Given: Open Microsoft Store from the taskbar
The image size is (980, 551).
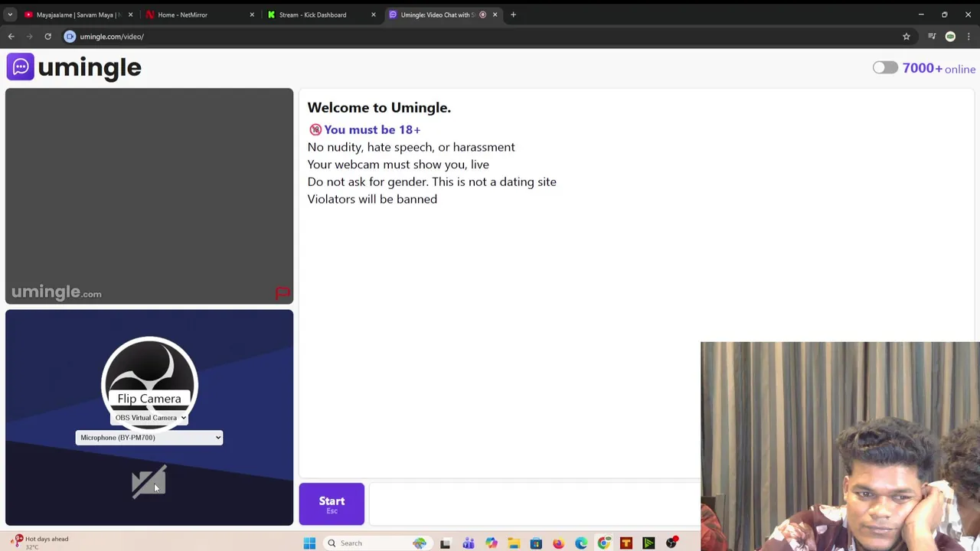Looking at the screenshot, I should [x=536, y=543].
